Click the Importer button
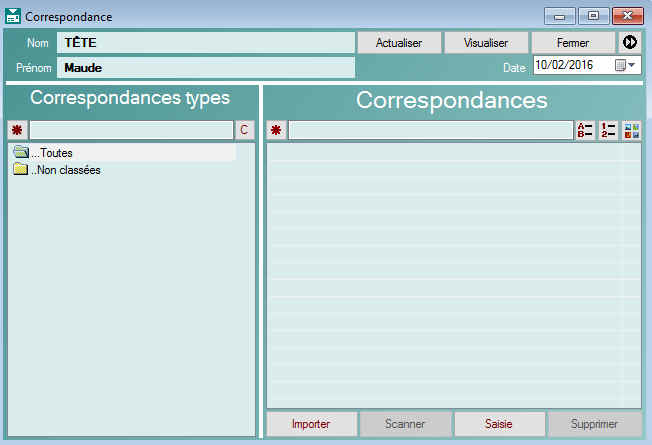652x445 pixels. click(310, 424)
